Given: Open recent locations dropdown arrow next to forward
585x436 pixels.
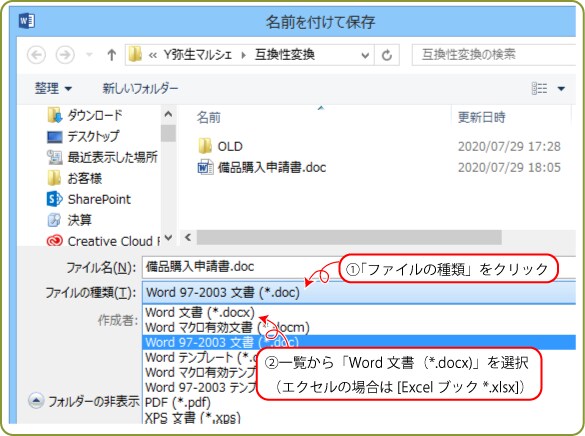Looking at the screenshot, I should pyautogui.click(x=89, y=55).
